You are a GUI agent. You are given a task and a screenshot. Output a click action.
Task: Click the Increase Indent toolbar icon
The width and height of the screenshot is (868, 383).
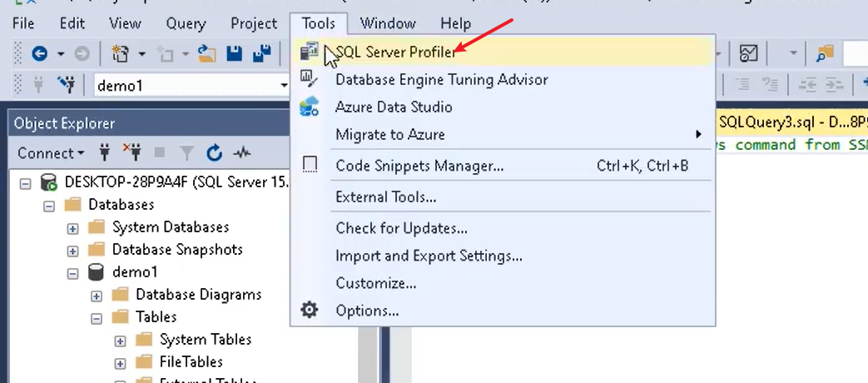pos(835,85)
